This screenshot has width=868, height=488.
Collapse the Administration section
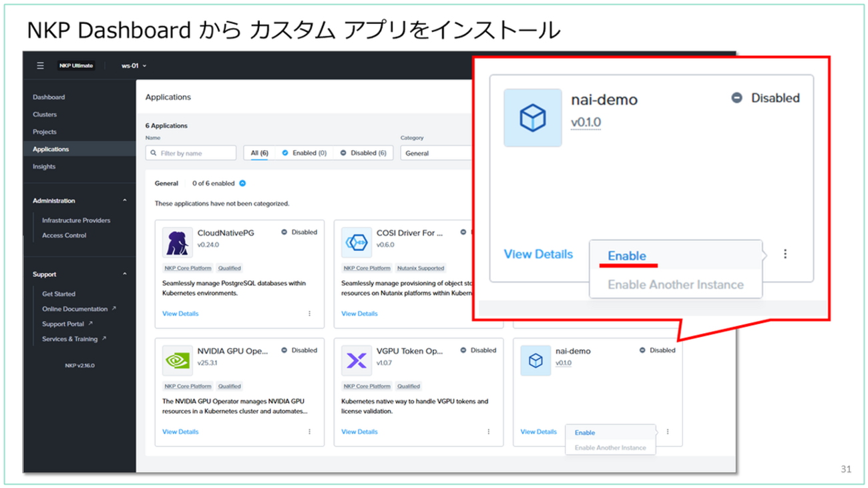click(125, 201)
